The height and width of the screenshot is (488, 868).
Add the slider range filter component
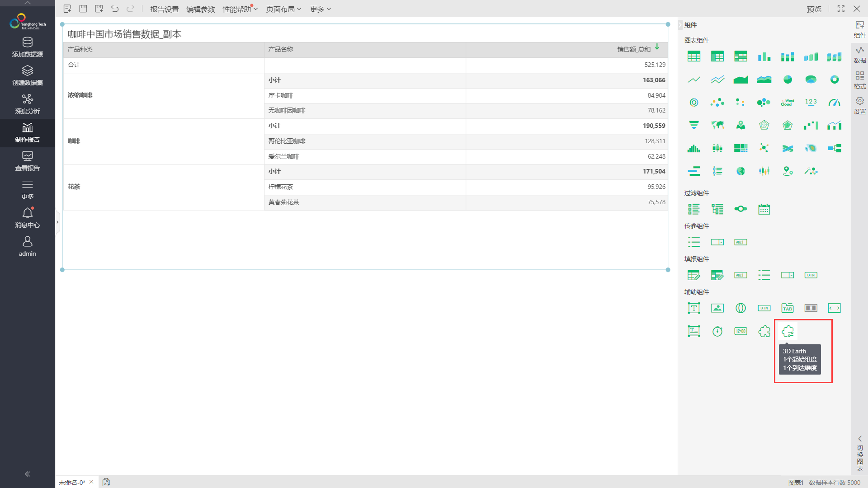(741, 209)
